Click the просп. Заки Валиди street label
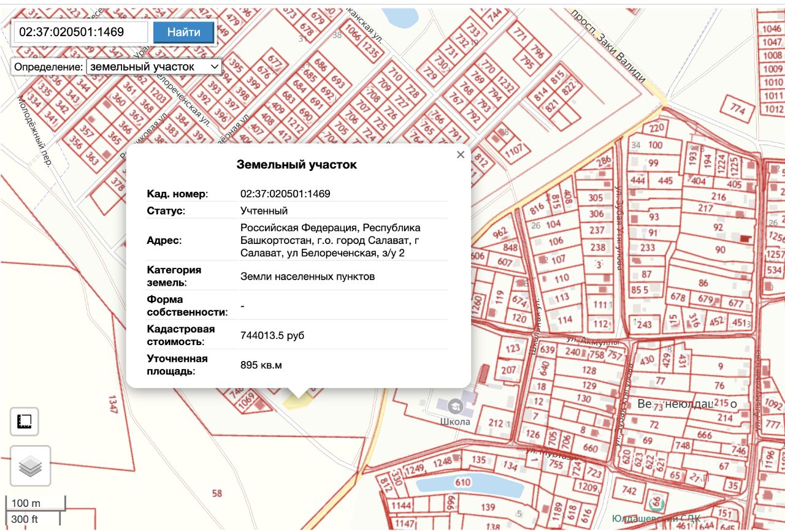785x532 pixels. click(608, 45)
